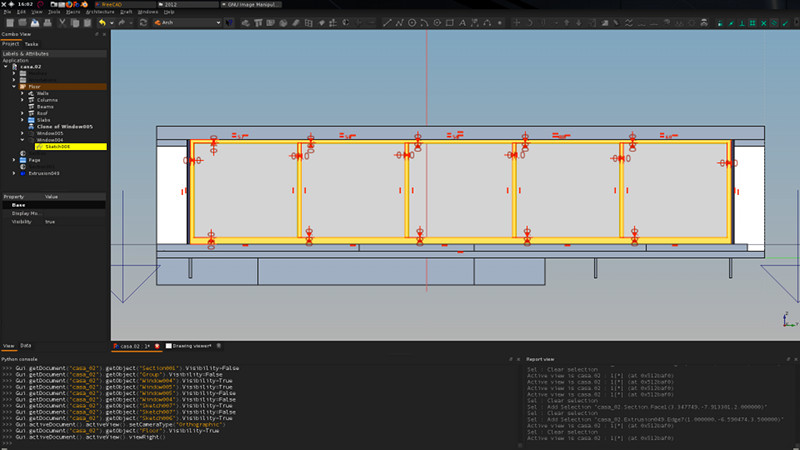This screenshot has width=800, height=450.
Task: Open the File menu
Action: (7, 12)
